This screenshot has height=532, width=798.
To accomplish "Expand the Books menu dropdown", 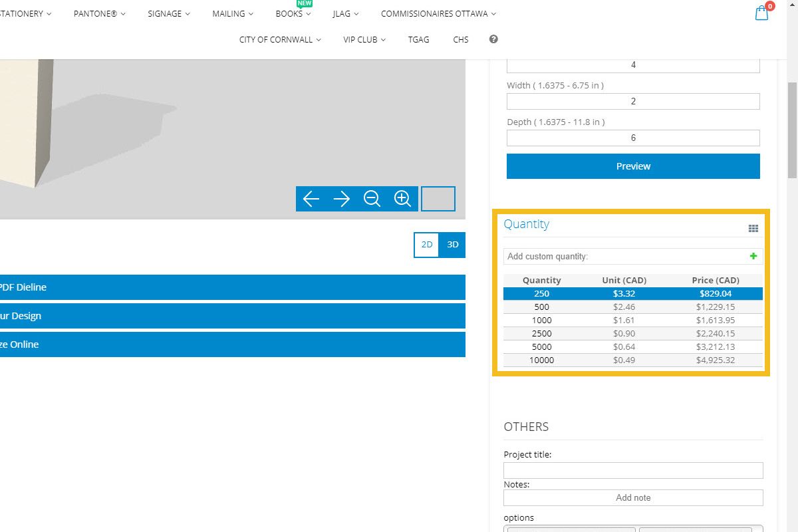I will 293,13.
